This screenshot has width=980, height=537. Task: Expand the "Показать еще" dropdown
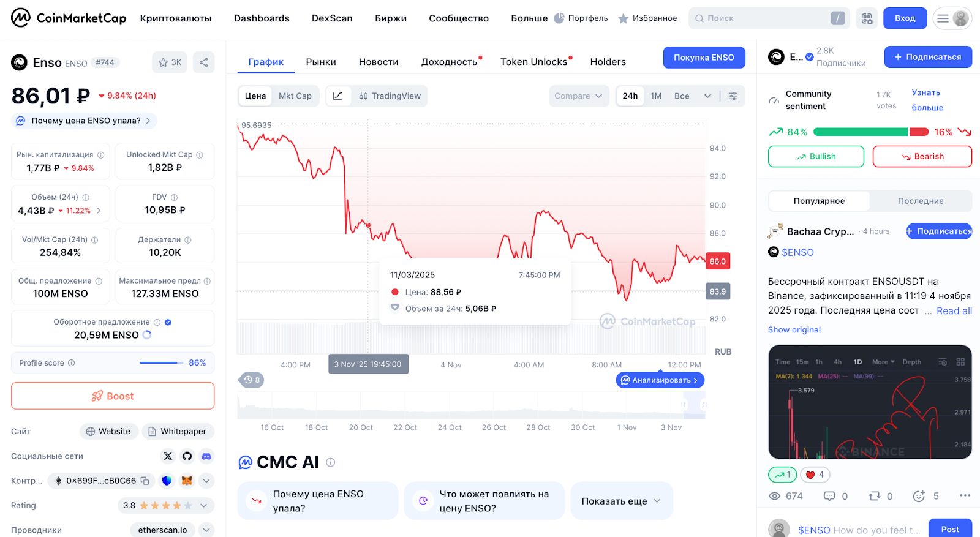click(x=620, y=500)
